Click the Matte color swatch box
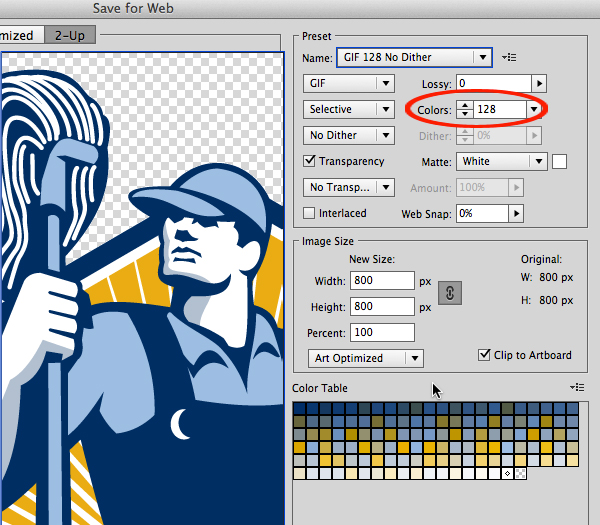Image resolution: width=600 pixels, height=525 pixels. [559, 161]
